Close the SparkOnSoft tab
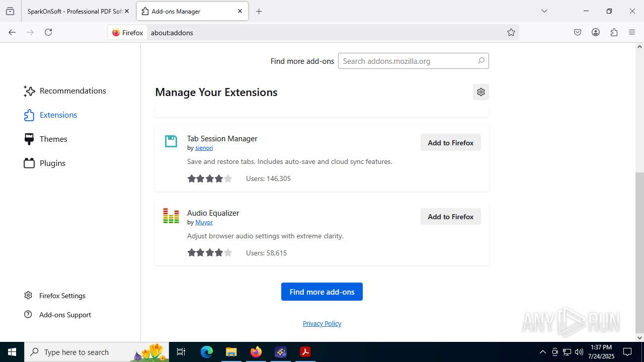 [127, 11]
